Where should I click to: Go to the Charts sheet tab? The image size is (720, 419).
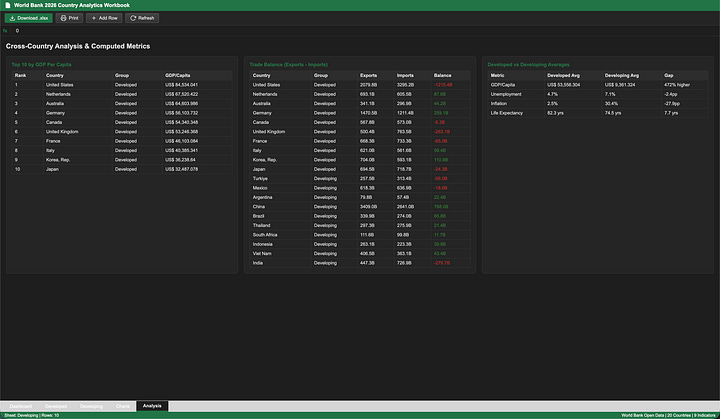123,406
